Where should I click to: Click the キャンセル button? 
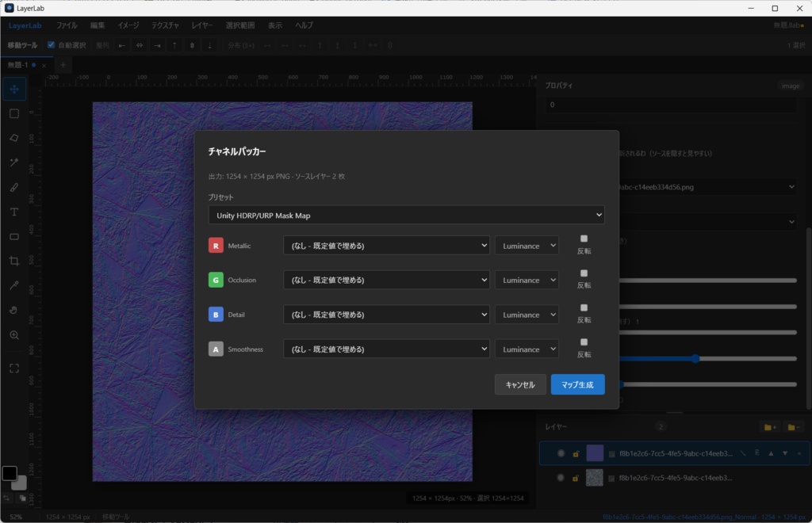[x=520, y=384]
